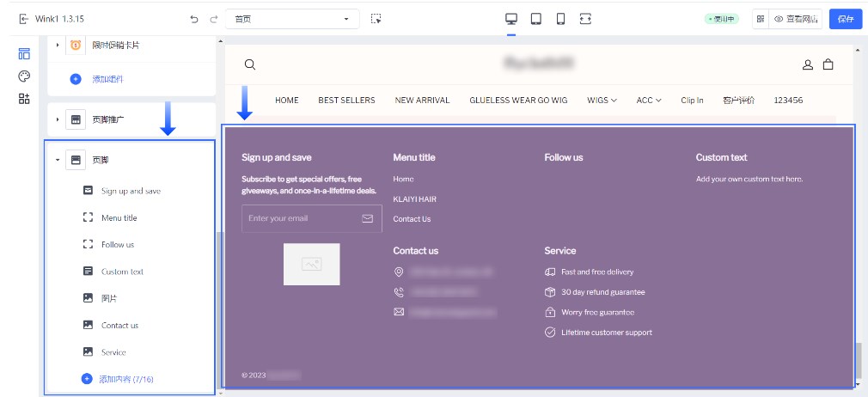
Task: Open the 首页 page selector dropdown
Action: (x=292, y=19)
